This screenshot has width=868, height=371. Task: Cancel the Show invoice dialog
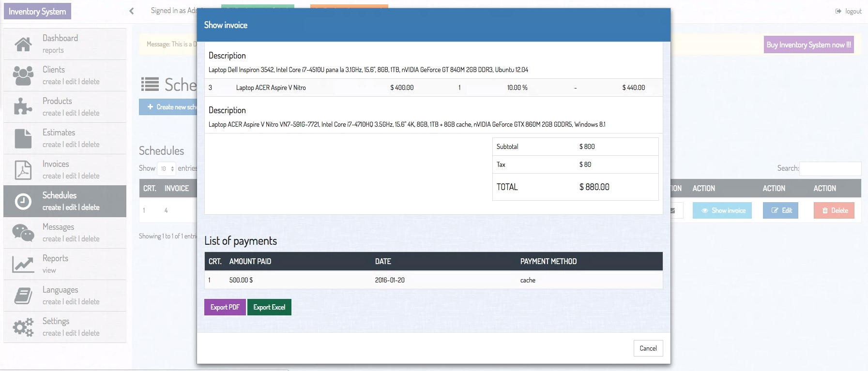[x=648, y=348]
